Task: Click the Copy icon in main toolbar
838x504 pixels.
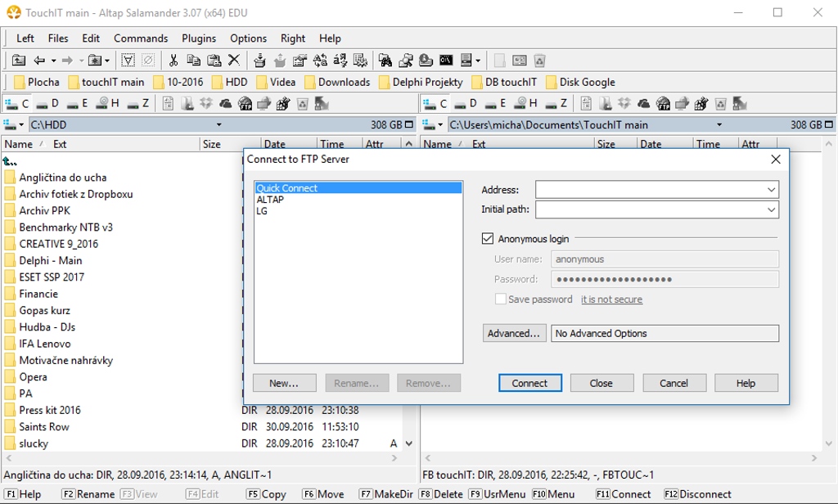Action: click(194, 61)
